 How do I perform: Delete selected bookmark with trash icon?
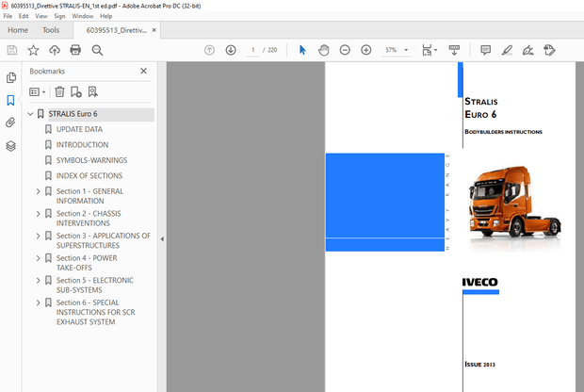(x=59, y=91)
